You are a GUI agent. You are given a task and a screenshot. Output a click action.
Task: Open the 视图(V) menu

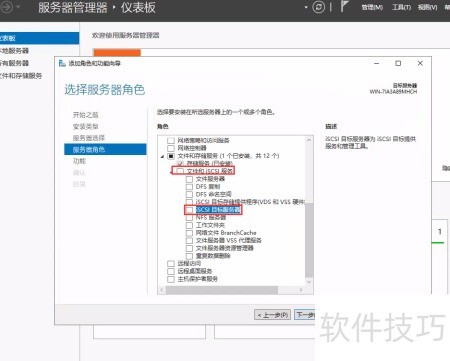click(428, 7)
